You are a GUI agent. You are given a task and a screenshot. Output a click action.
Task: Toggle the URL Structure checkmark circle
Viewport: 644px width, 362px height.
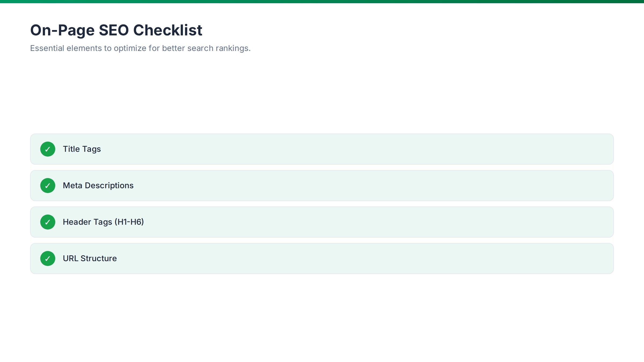[x=48, y=258]
